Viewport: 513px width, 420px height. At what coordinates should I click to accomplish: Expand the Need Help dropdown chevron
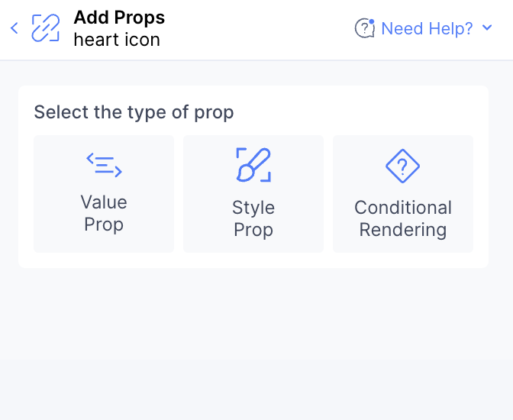[487, 27]
